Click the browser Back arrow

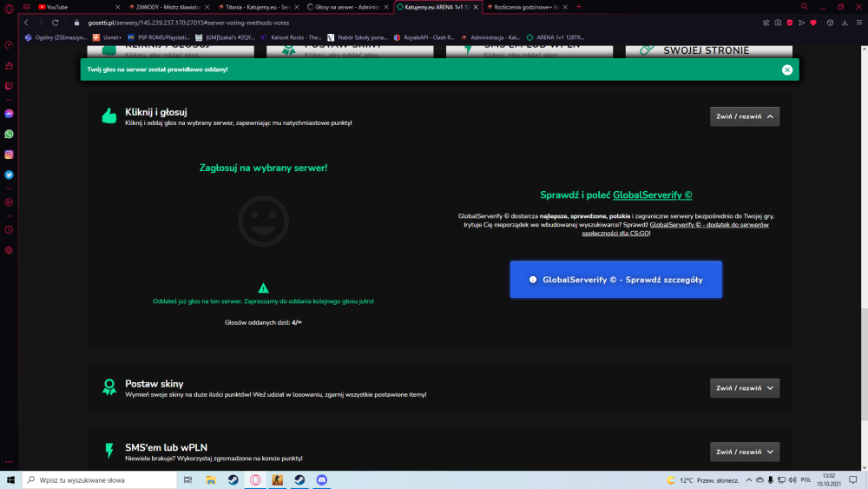click(x=26, y=23)
